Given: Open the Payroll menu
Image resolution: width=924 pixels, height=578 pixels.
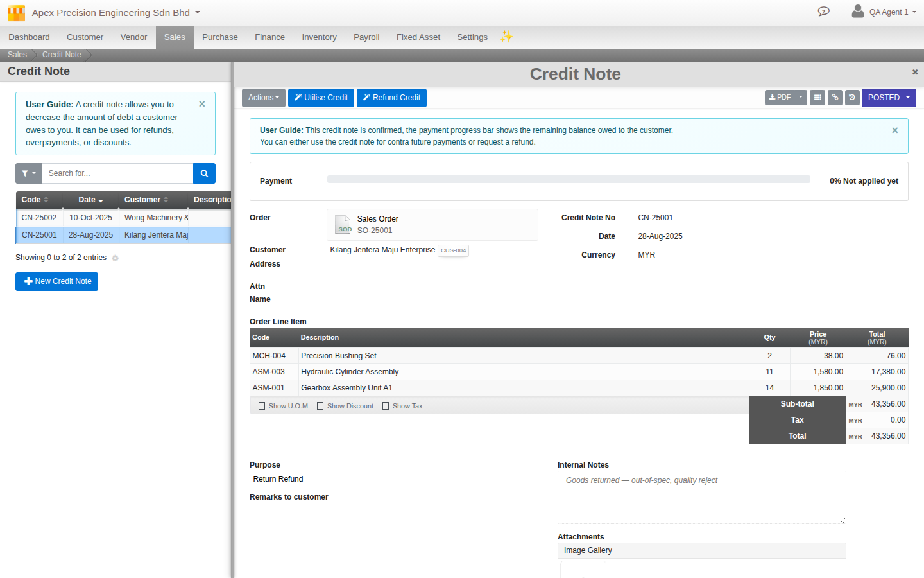Looking at the screenshot, I should pyautogui.click(x=366, y=37).
